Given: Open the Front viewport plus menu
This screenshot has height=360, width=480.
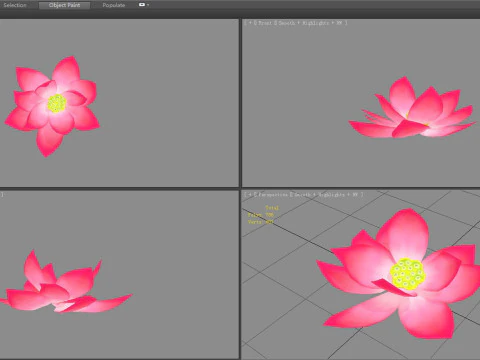Looking at the screenshot, I should coord(250,23).
